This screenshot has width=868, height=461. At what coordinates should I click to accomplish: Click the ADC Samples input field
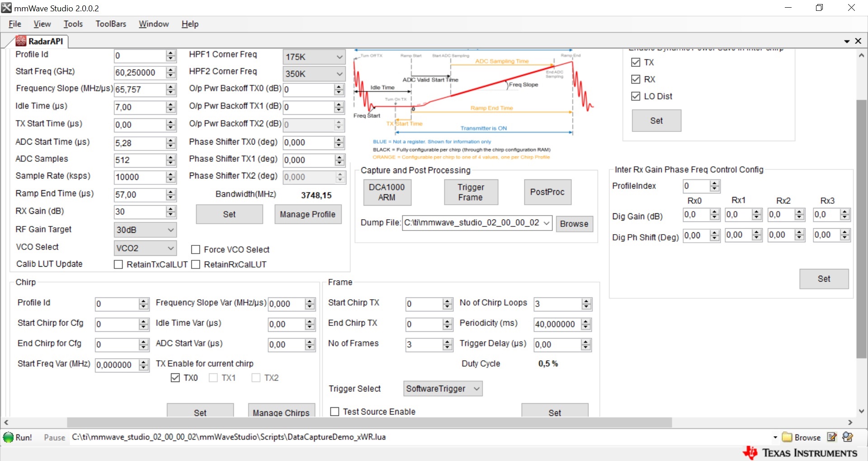pyautogui.click(x=140, y=160)
